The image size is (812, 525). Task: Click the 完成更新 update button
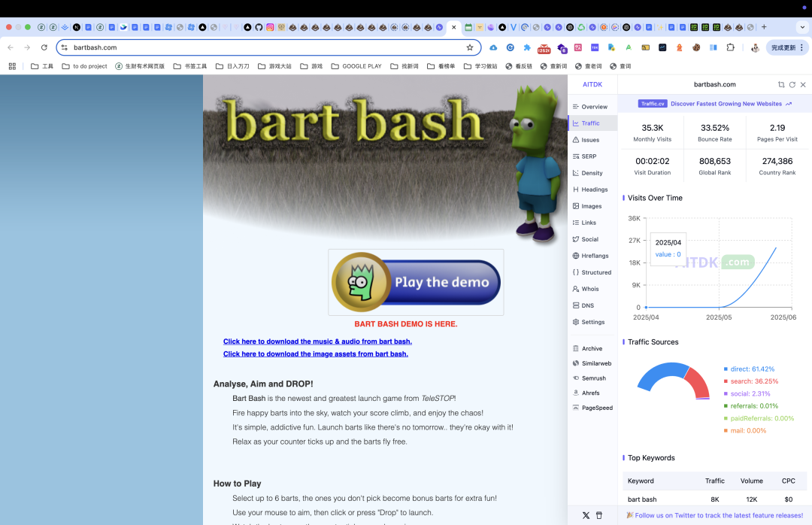[786, 47]
